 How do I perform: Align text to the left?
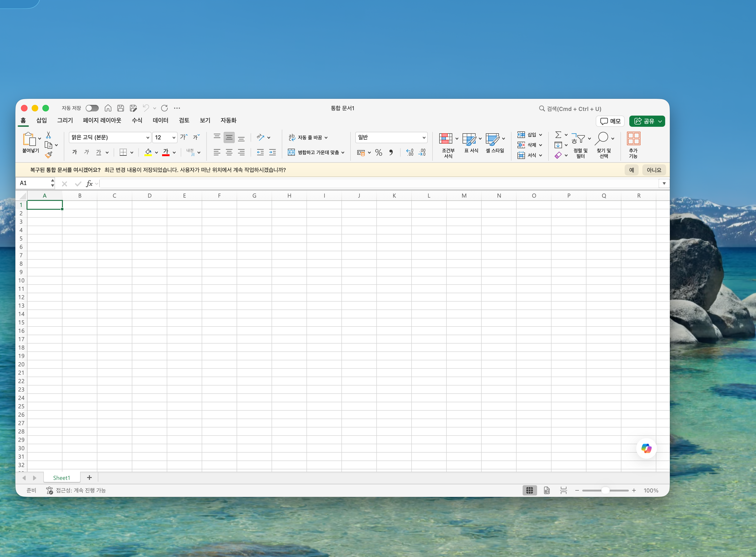[x=217, y=152]
